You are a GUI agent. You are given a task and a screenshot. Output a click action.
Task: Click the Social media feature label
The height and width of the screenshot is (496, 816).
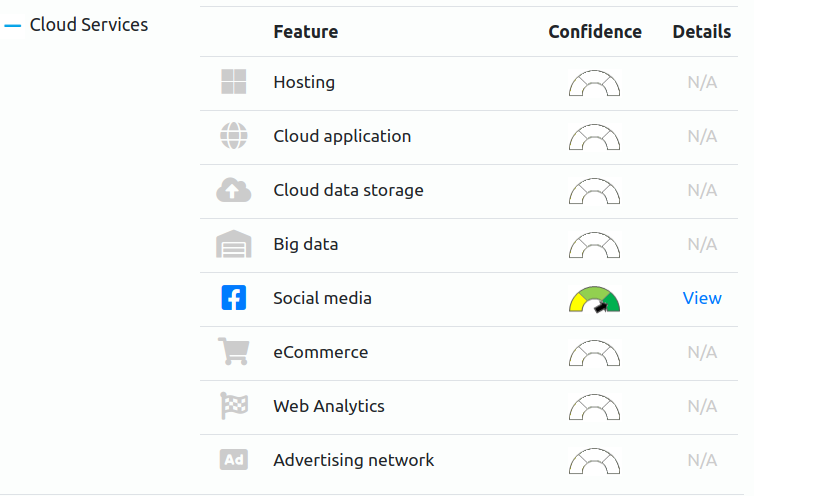[323, 298]
